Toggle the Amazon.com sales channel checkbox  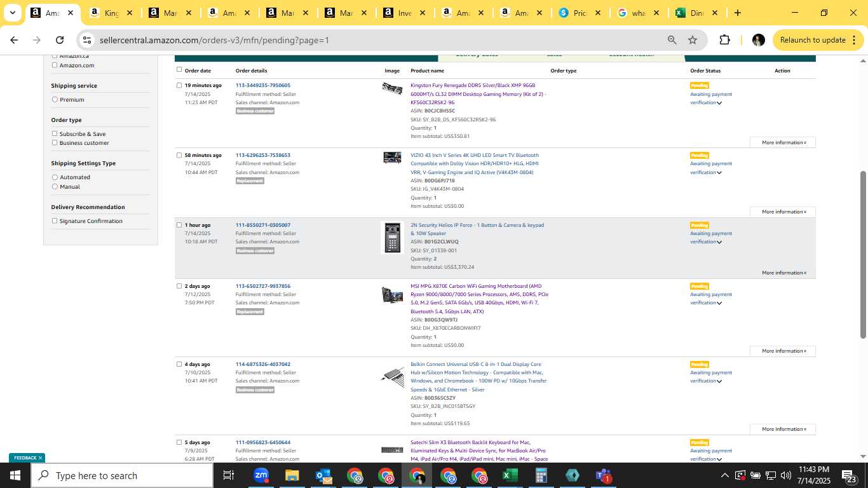pos(54,65)
